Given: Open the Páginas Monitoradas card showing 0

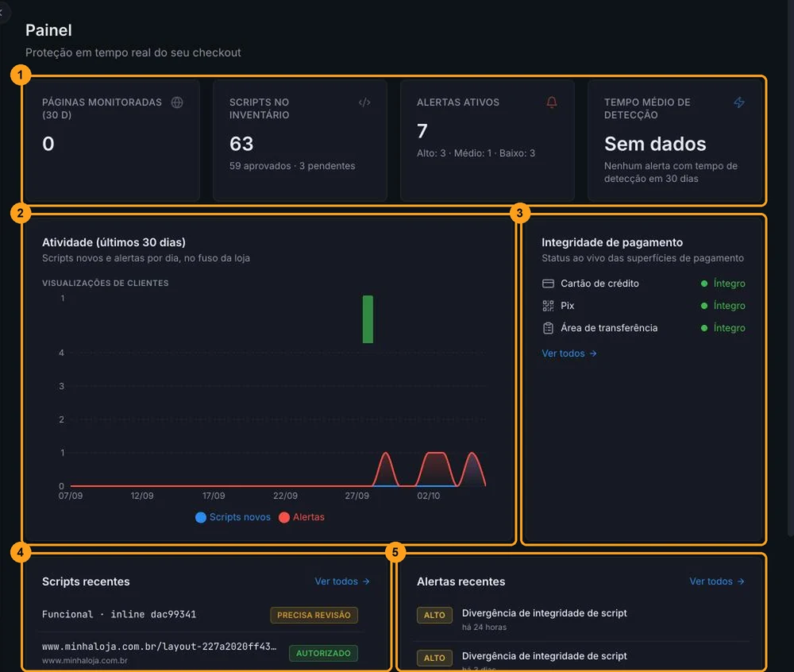Looking at the screenshot, I should [x=111, y=141].
